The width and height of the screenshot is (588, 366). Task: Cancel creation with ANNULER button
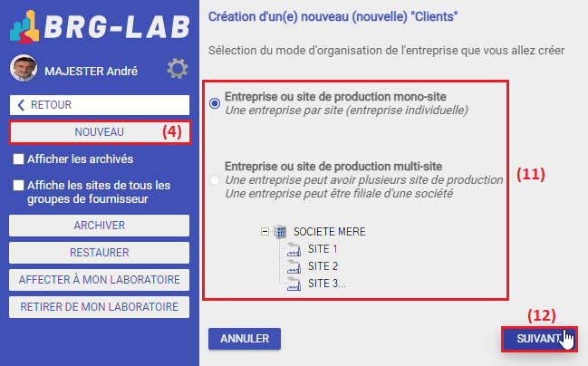(245, 339)
